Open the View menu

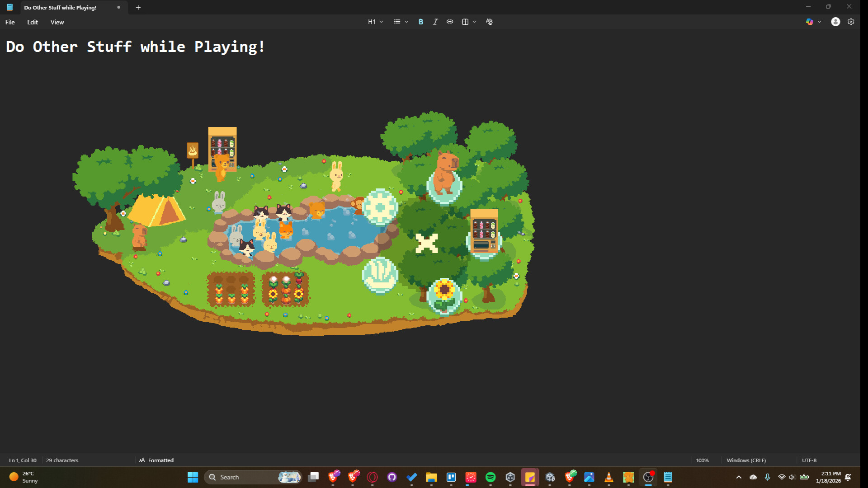57,22
